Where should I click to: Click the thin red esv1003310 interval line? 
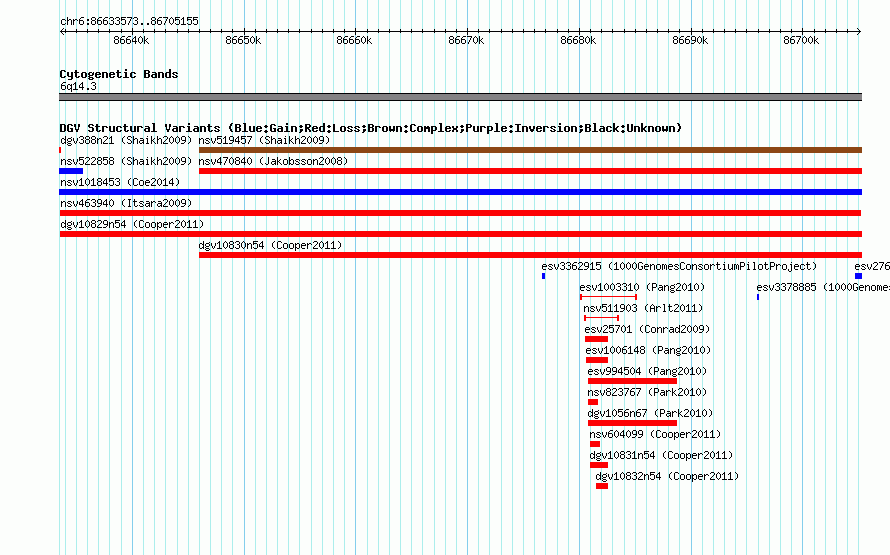point(608,297)
